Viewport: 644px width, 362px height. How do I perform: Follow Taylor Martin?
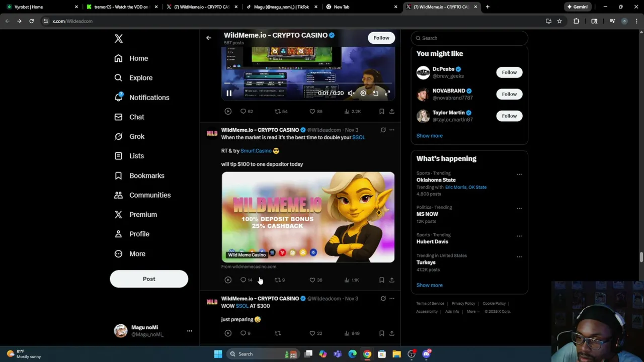coord(509,116)
